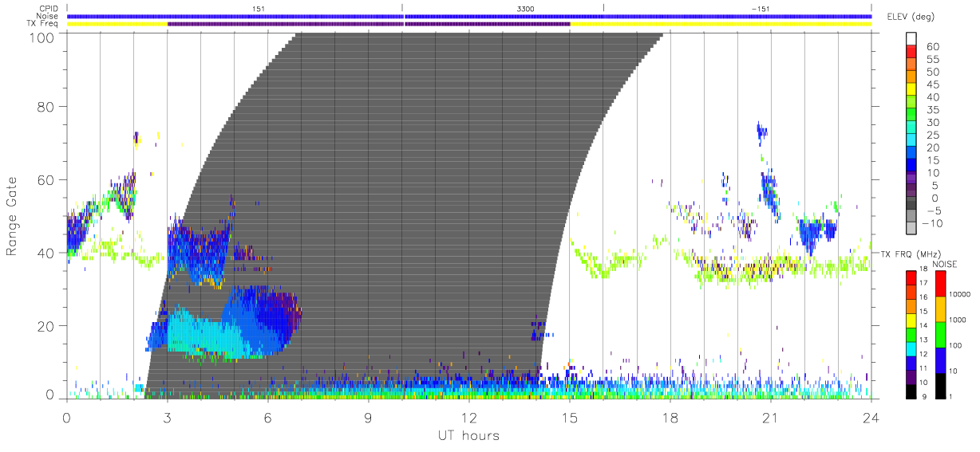980x452 pixels.
Task: Select the CPID value -151
Action: pyautogui.click(x=761, y=8)
